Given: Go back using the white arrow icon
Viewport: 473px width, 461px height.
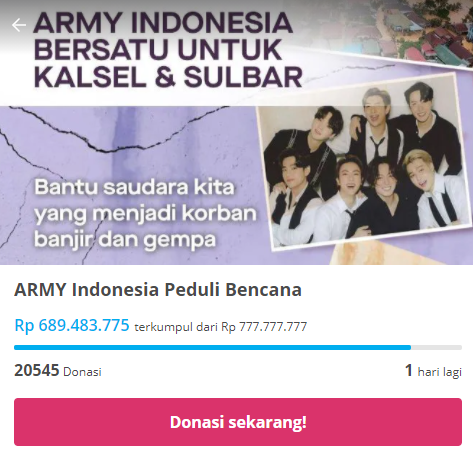Looking at the screenshot, I should [x=19, y=25].
